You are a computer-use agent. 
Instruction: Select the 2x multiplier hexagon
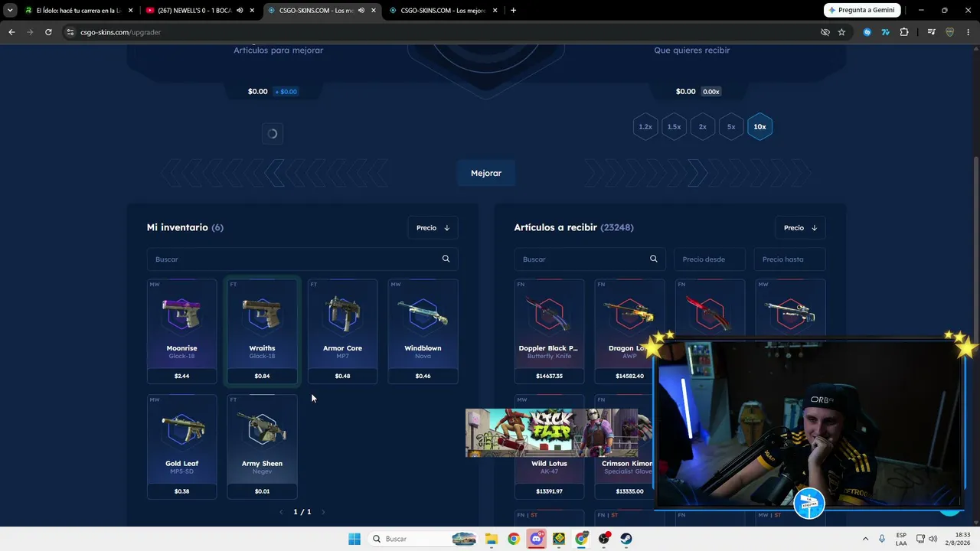(702, 126)
